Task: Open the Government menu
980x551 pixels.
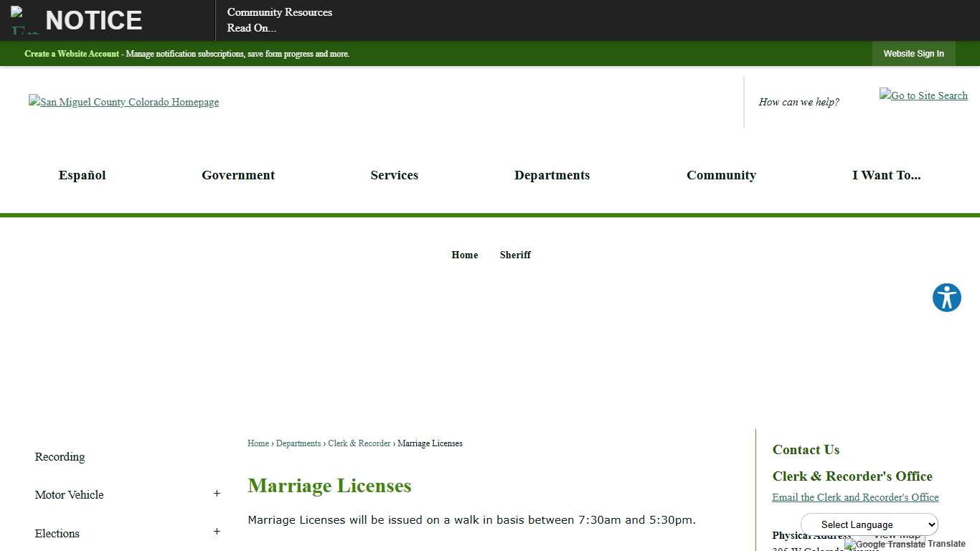Action: (238, 175)
